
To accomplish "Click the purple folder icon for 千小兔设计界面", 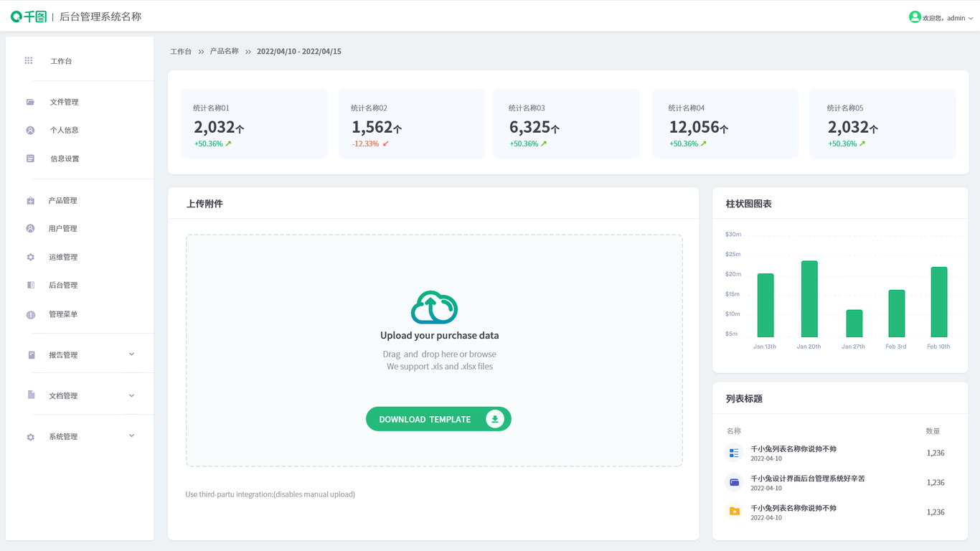I will click(x=734, y=482).
